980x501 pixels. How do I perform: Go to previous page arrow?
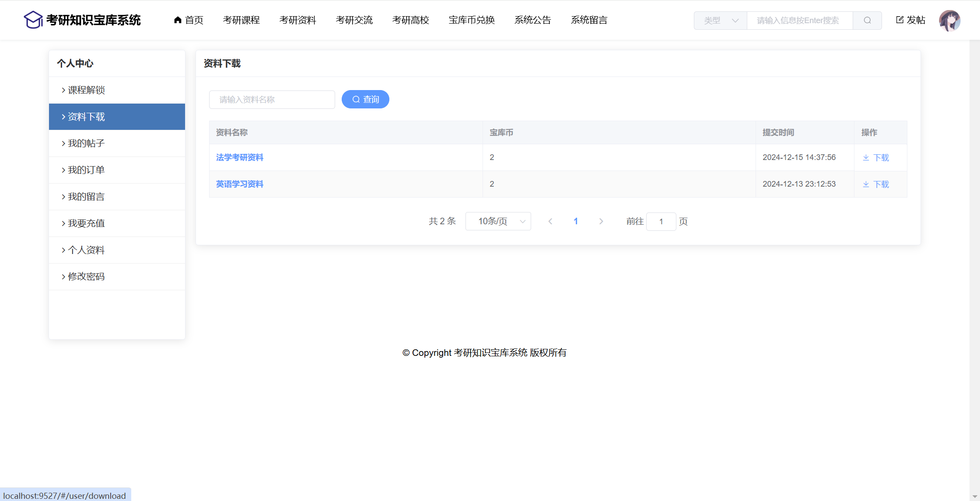550,221
